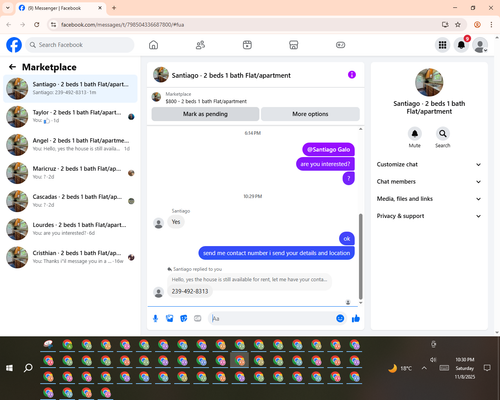
Task: Click the 239-492-8313 message bubble
Action: coord(190,291)
